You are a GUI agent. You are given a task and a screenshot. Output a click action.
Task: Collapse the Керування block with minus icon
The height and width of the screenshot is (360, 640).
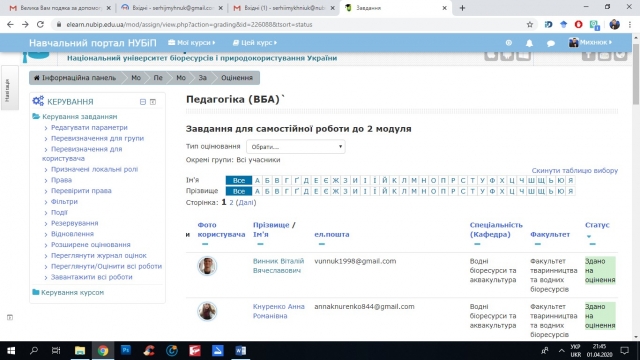point(143,102)
